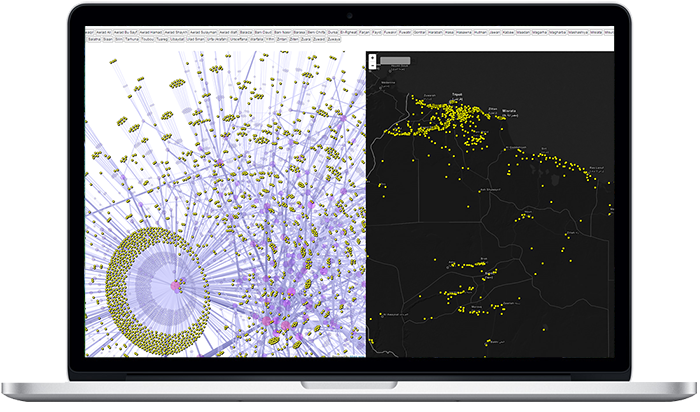Choose the Fayd filter button

click(x=377, y=33)
